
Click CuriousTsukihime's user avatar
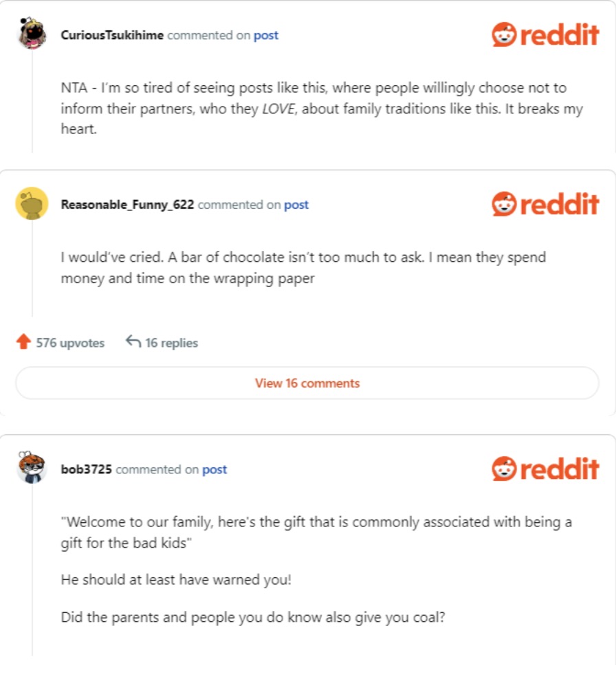tap(32, 34)
